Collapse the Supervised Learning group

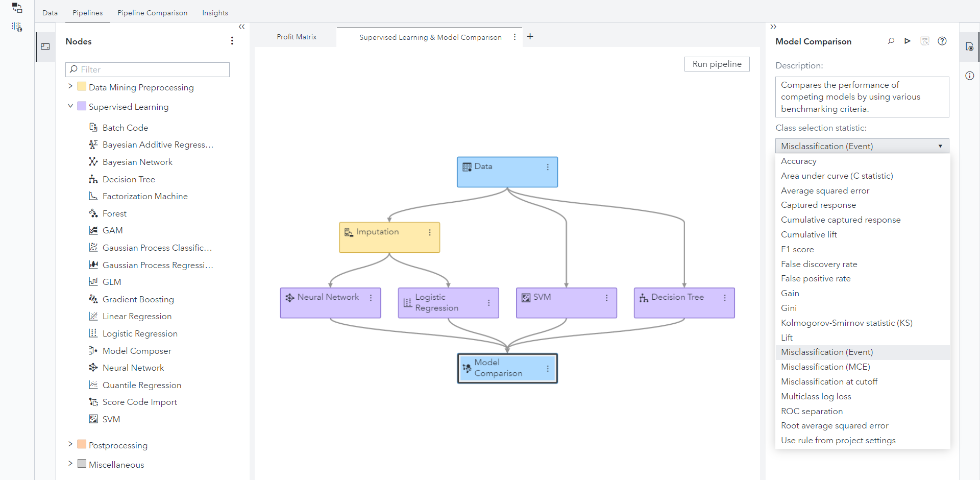click(70, 106)
